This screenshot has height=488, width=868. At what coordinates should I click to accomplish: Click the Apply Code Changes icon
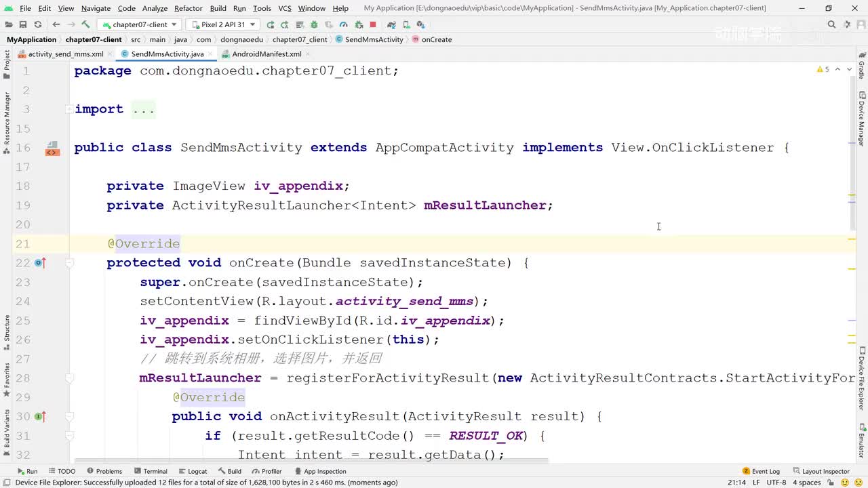pos(300,24)
